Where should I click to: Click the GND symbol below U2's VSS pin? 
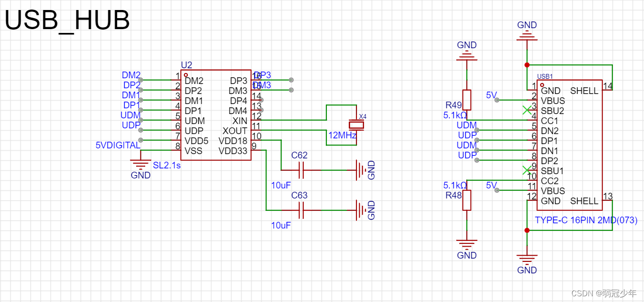point(141,165)
